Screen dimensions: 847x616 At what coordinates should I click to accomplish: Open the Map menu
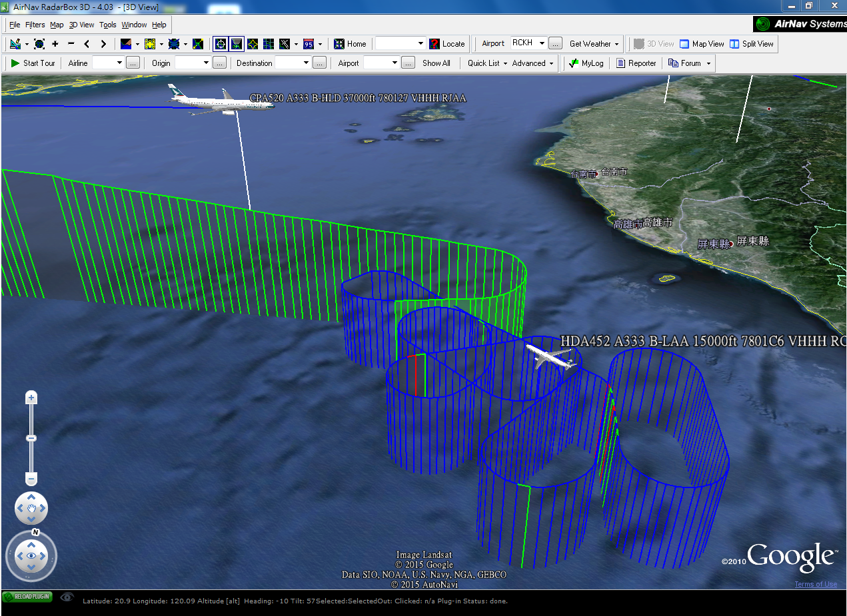(x=57, y=25)
